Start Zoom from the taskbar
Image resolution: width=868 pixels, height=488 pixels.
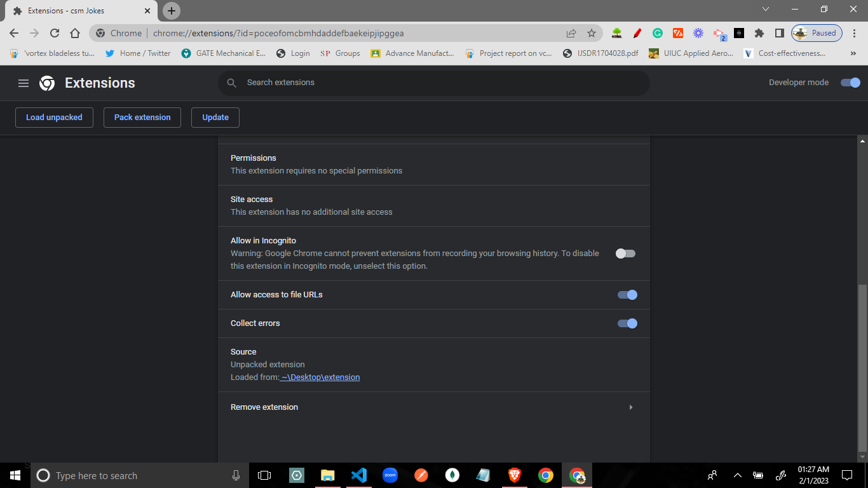coord(390,475)
